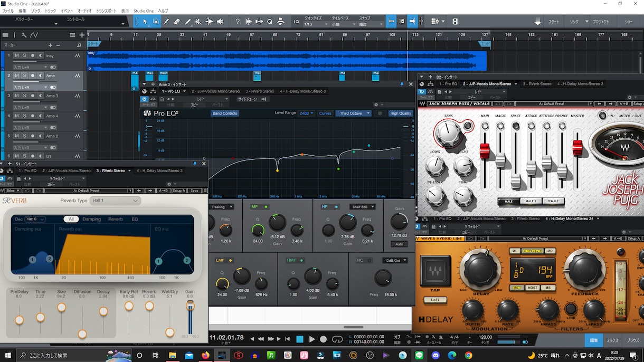Open the トラック menu in menu bar
644x362 pixels.
50,11
